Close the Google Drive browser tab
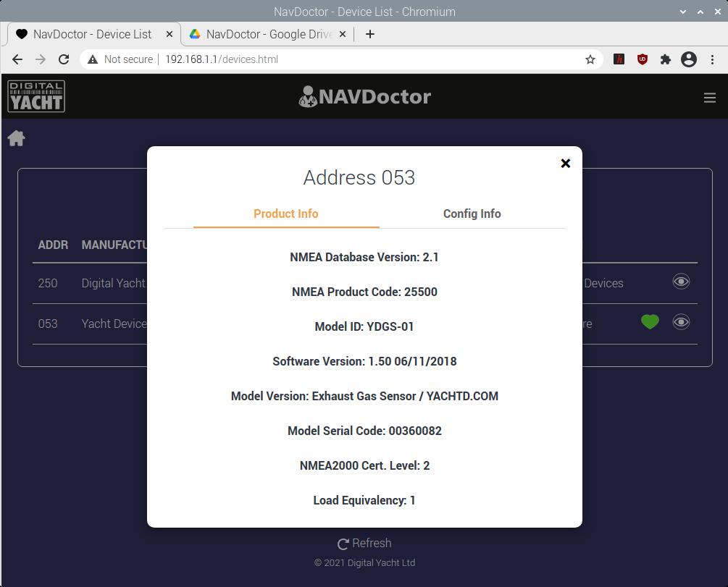 point(343,34)
